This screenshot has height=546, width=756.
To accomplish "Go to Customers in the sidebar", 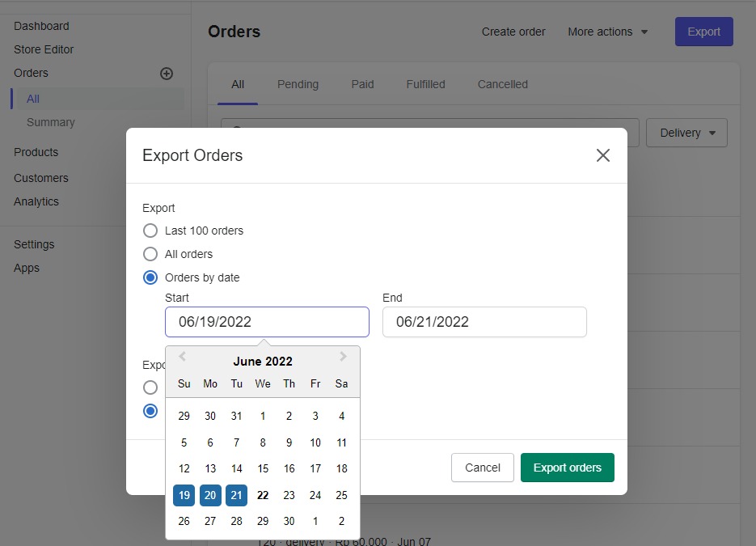I will (x=41, y=179).
